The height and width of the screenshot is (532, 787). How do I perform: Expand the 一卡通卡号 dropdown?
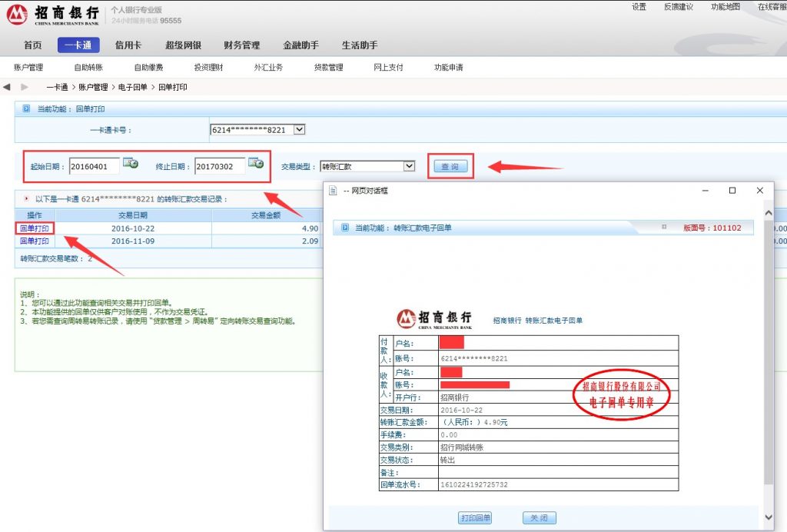pyautogui.click(x=299, y=129)
